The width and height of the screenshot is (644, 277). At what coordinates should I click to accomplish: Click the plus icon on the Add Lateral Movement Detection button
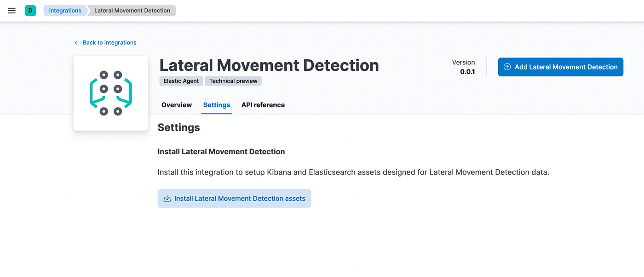pyautogui.click(x=507, y=67)
